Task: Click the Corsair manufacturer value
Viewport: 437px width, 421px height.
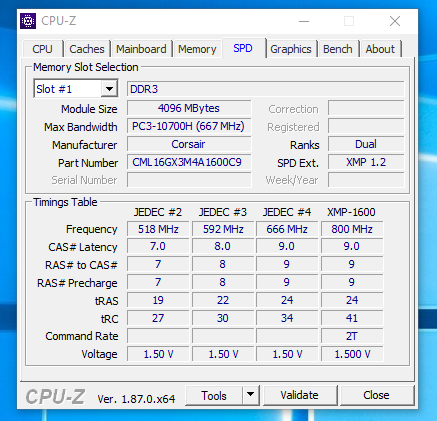Action: (189, 144)
